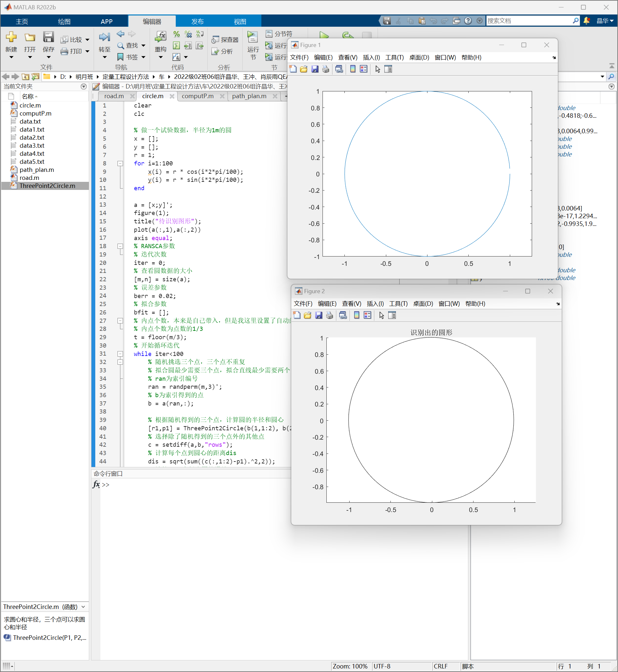Click the smart indent icon
This screenshot has width=618, height=672.
(x=177, y=45)
